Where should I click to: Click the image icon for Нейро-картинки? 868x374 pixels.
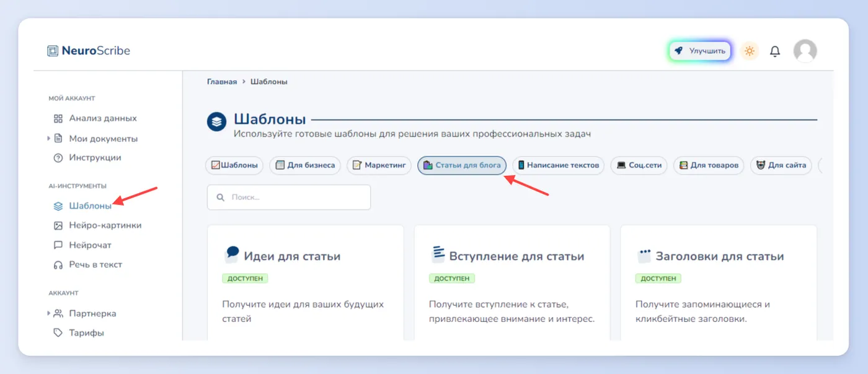(58, 225)
